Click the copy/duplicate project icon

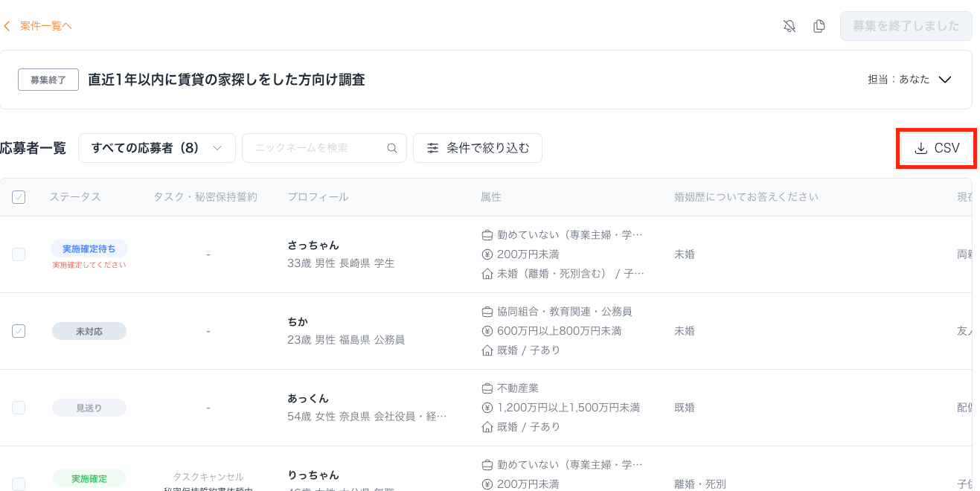[819, 26]
